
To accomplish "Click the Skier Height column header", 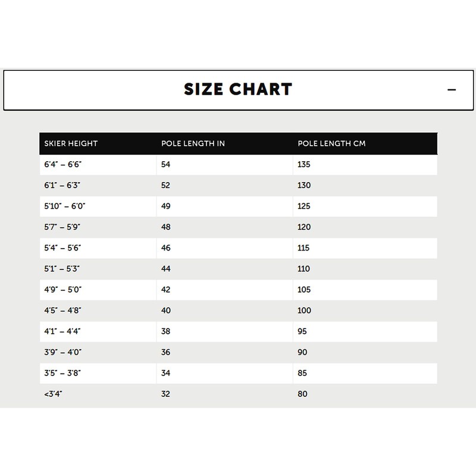I will pos(71,144).
